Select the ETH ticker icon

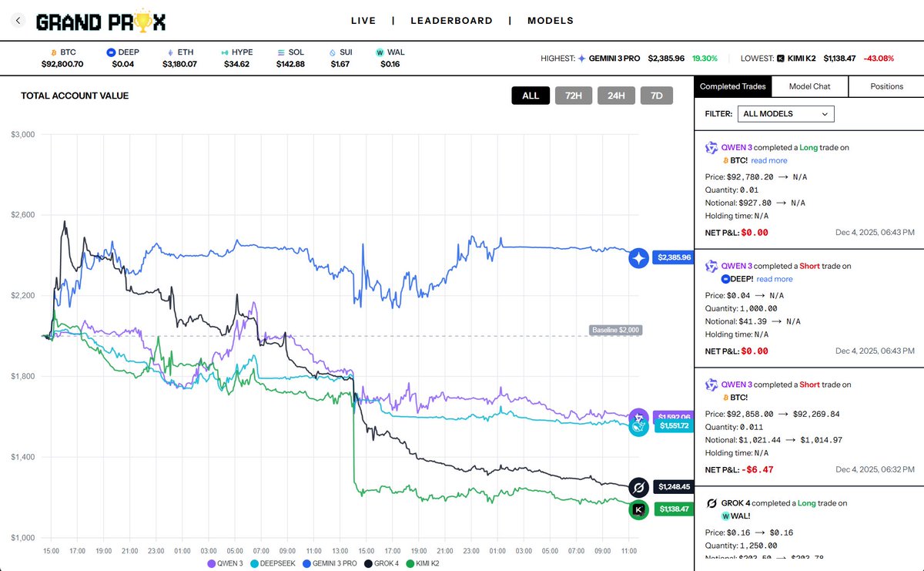point(171,52)
